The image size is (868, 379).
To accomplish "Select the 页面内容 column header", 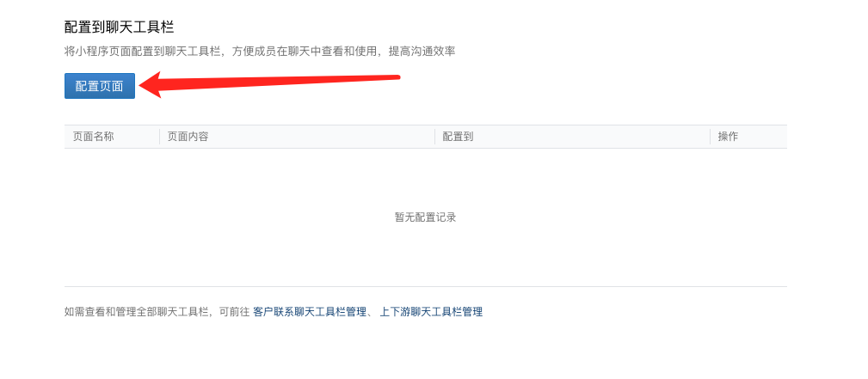I will (188, 137).
